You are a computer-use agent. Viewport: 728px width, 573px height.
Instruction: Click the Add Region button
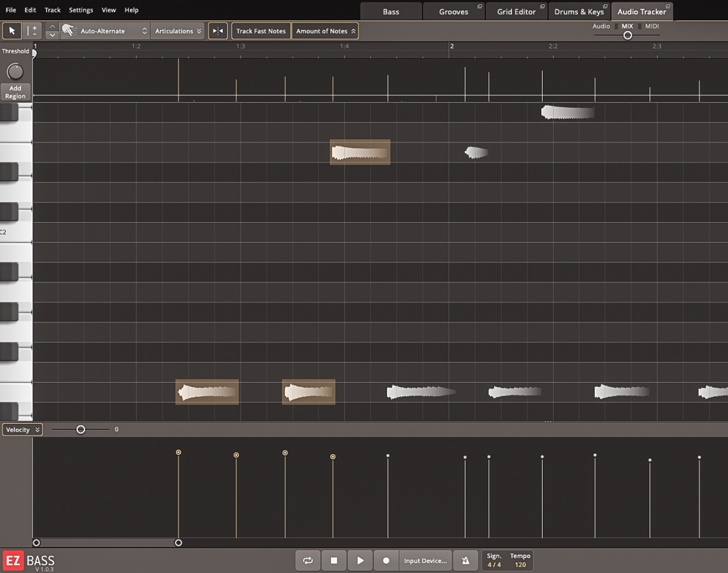(x=16, y=92)
